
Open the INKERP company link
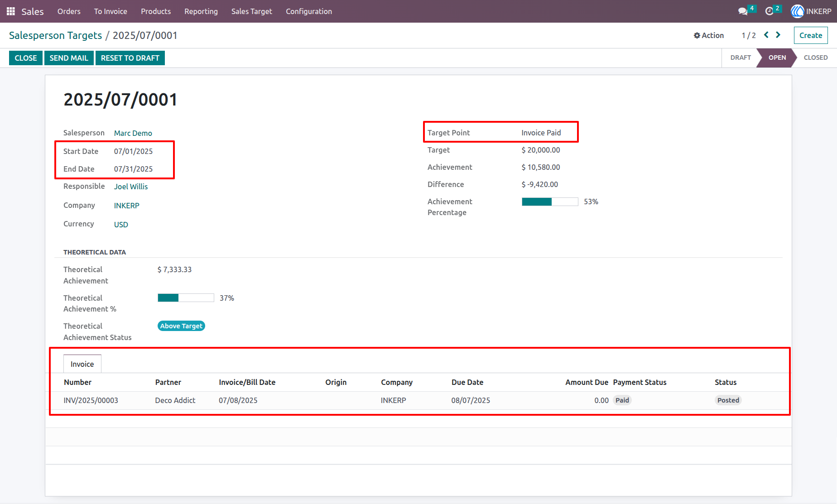pos(127,206)
